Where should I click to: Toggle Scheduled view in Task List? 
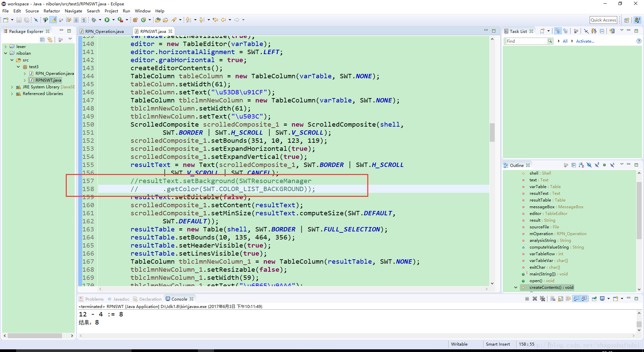pyautogui.click(x=566, y=31)
